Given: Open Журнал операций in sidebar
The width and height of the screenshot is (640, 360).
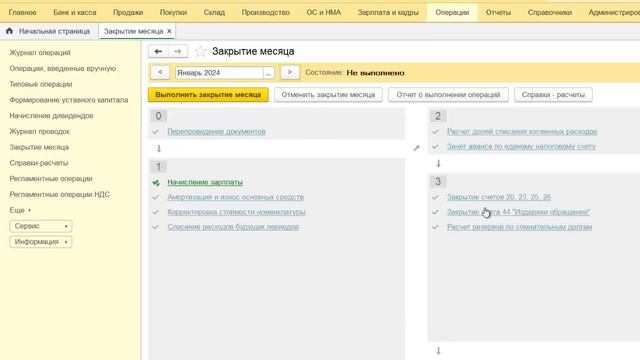Looking at the screenshot, I should (40, 53).
